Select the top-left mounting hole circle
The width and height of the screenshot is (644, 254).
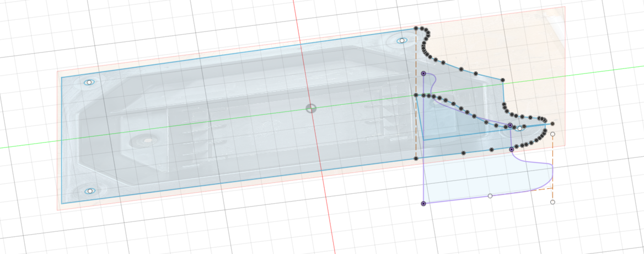click(x=89, y=82)
